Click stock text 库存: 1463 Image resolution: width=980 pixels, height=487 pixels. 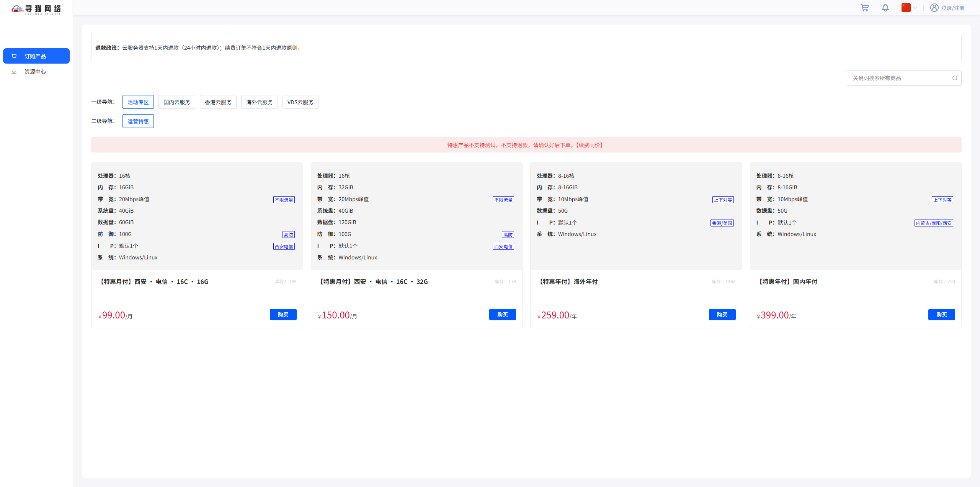[724, 281]
